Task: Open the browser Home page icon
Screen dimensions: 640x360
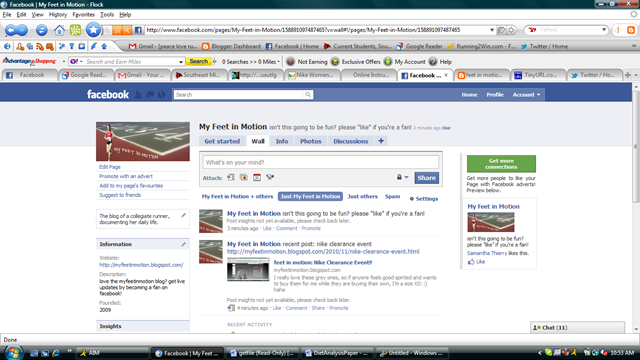Action: [59, 30]
